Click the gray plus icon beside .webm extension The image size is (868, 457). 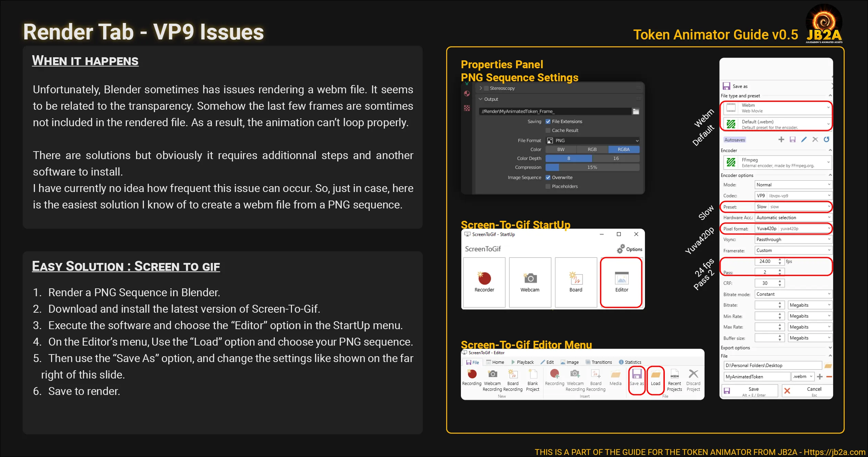point(820,377)
